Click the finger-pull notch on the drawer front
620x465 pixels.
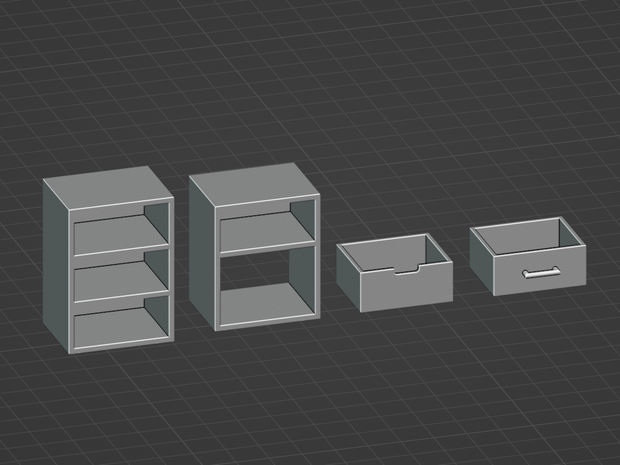coord(407,269)
